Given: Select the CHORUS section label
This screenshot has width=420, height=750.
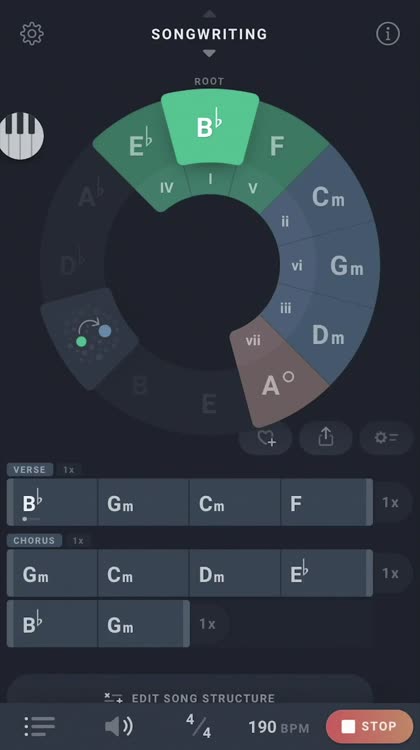Looking at the screenshot, I should 34,540.
